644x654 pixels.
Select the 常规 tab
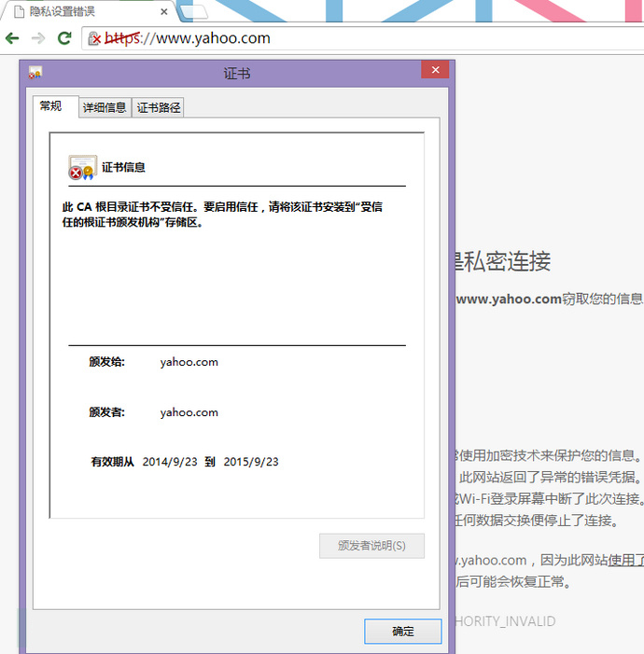[55, 106]
